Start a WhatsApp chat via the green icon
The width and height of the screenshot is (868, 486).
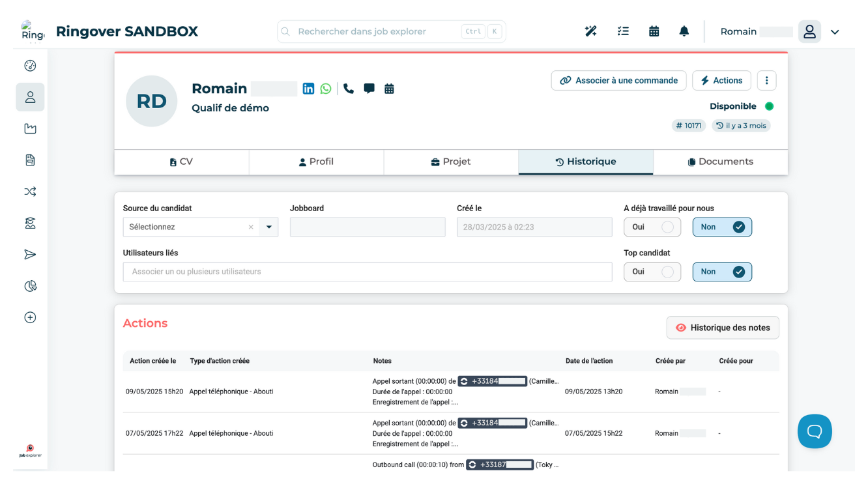(326, 88)
